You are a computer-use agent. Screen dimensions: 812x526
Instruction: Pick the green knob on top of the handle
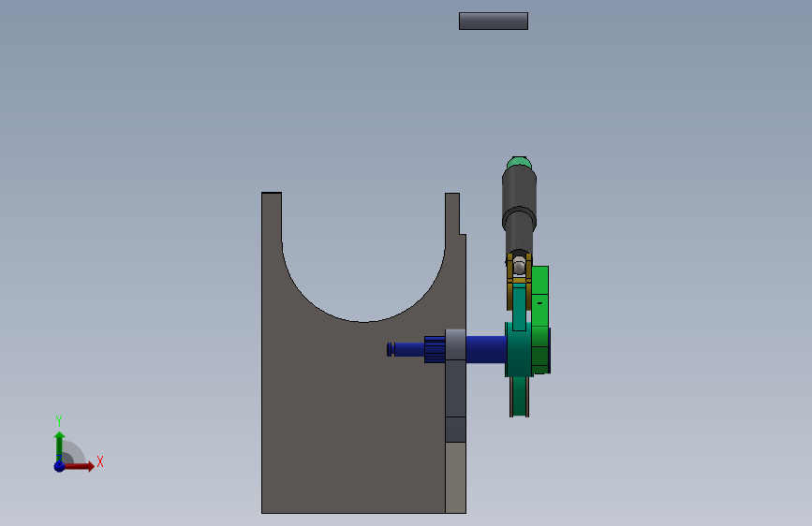[519, 163]
